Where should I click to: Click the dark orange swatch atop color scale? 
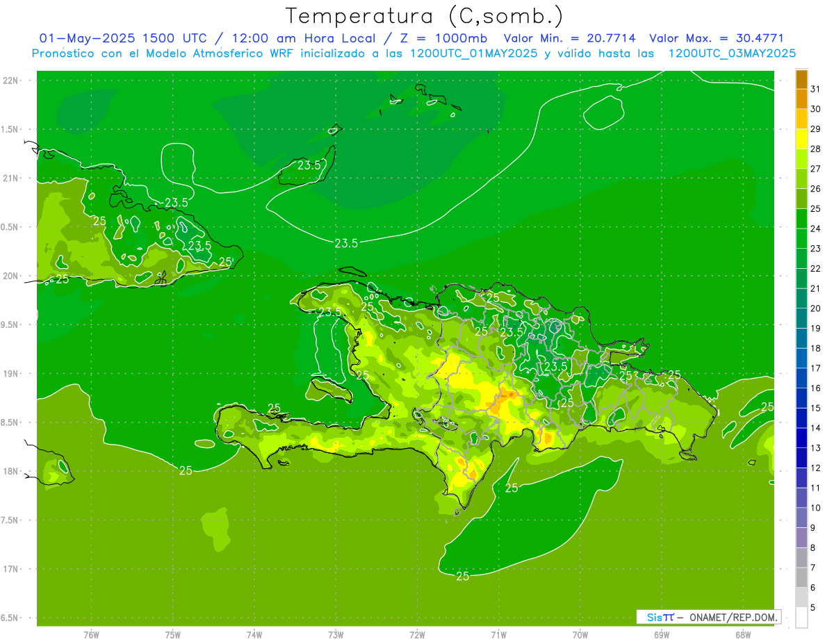801,79
